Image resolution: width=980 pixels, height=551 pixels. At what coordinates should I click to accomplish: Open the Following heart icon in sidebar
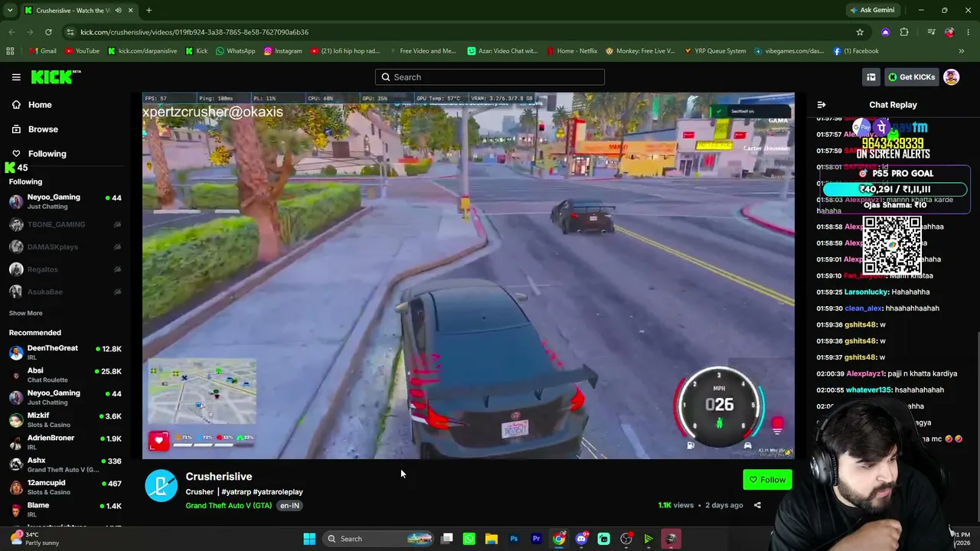pyautogui.click(x=16, y=154)
